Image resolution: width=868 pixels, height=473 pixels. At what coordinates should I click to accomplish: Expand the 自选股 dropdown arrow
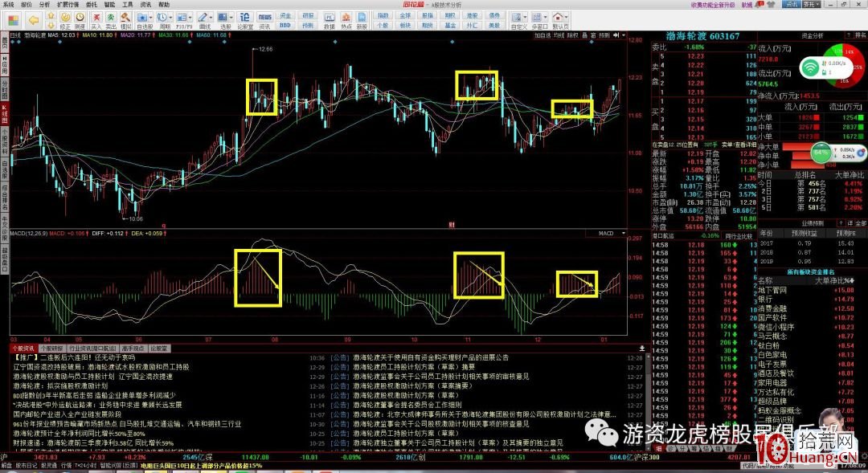[152, 18]
